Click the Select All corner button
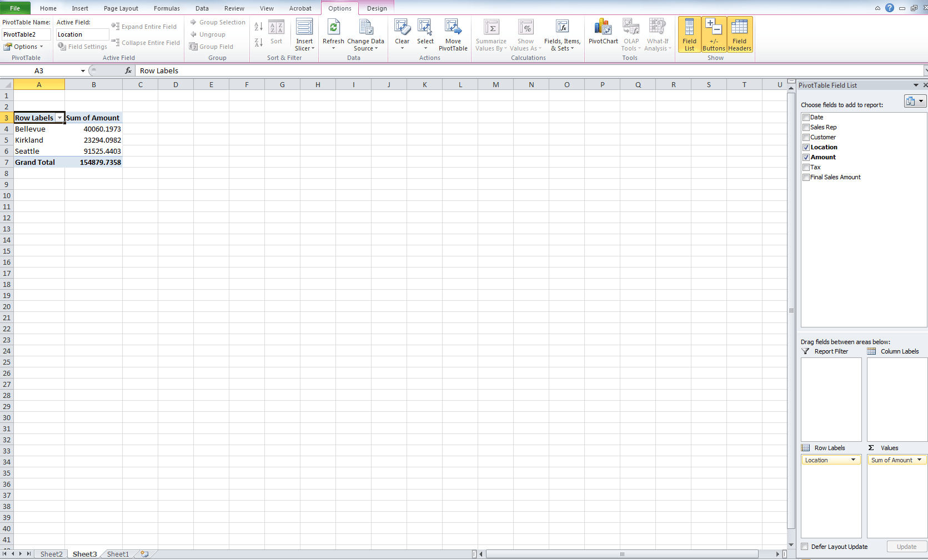Image resolution: width=928 pixels, height=560 pixels. pos(7,84)
